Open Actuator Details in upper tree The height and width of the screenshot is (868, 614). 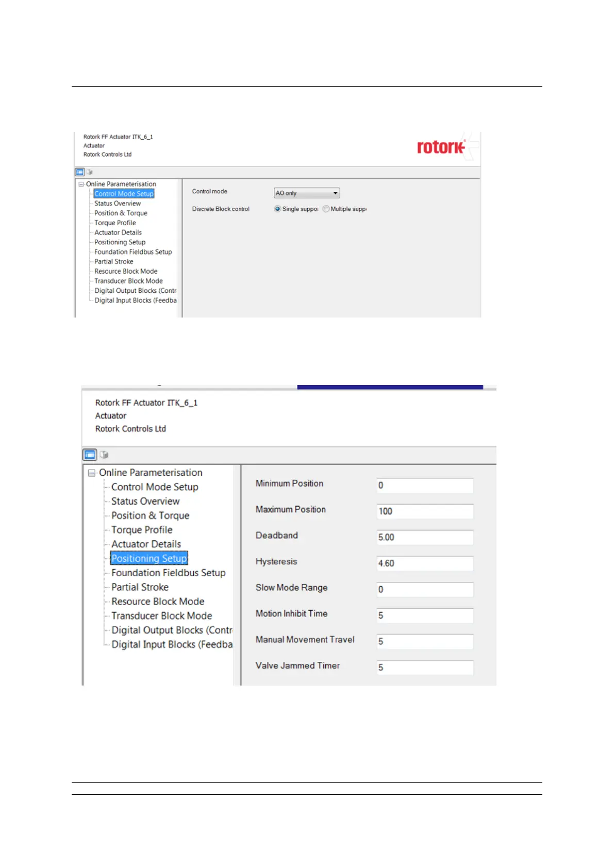[x=118, y=232]
